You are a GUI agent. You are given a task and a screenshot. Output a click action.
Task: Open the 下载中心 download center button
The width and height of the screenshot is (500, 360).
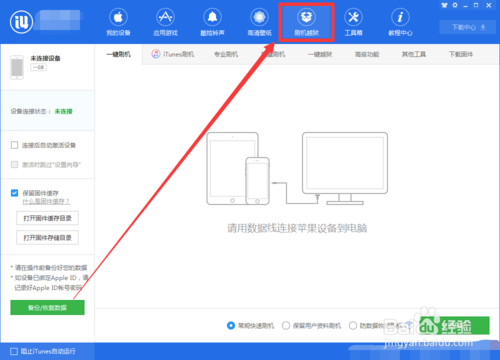(469, 27)
